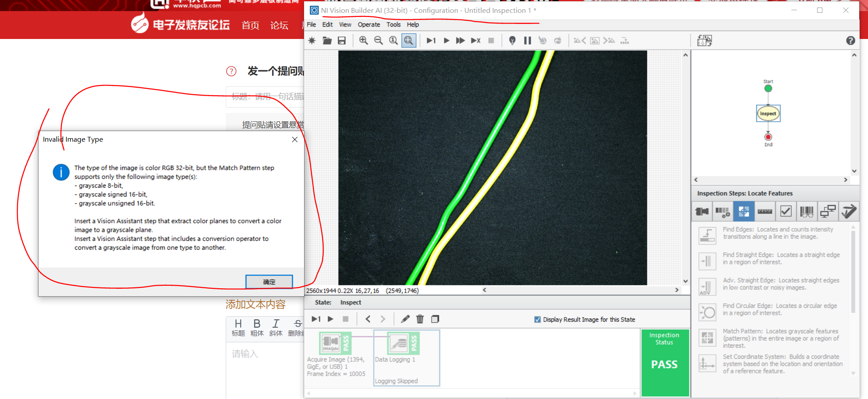Save the inspection with the floppy icon
This screenshot has height=399, width=868.
point(342,41)
